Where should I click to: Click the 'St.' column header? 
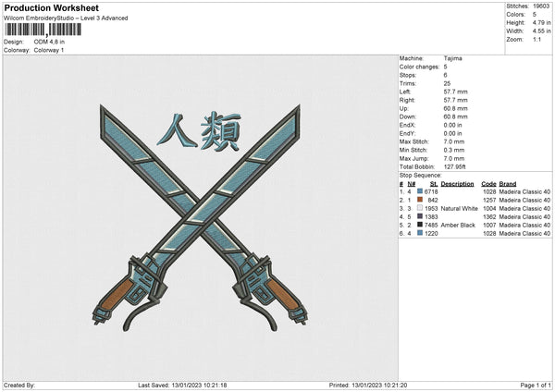point(434,184)
